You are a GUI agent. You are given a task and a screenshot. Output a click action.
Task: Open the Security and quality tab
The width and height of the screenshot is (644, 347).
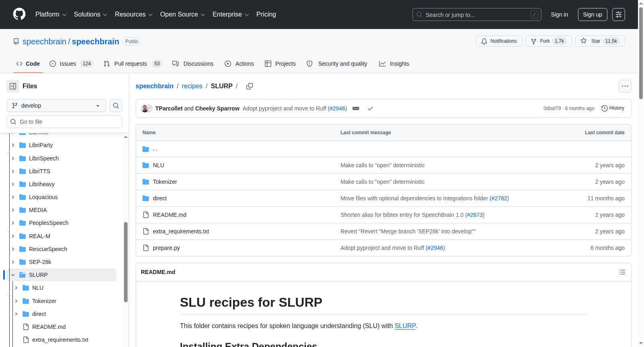[x=337, y=64]
